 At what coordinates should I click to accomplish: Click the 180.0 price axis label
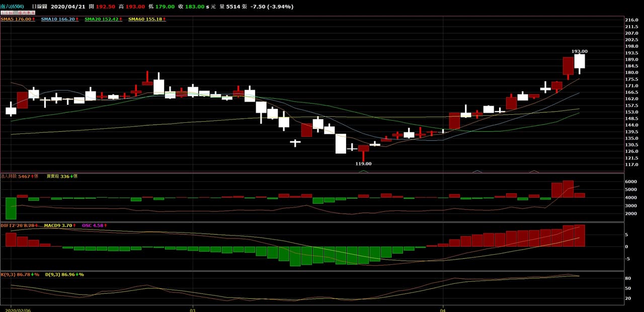pos(631,72)
